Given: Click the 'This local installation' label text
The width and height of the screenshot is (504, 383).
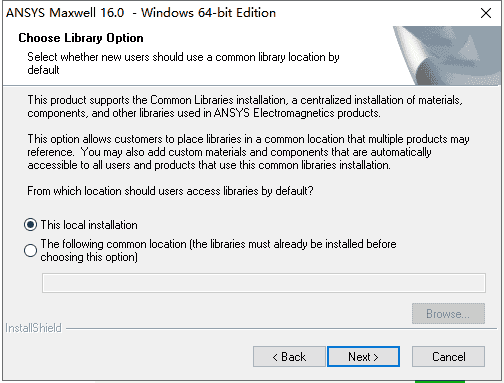Looking at the screenshot, I should 89,225.
